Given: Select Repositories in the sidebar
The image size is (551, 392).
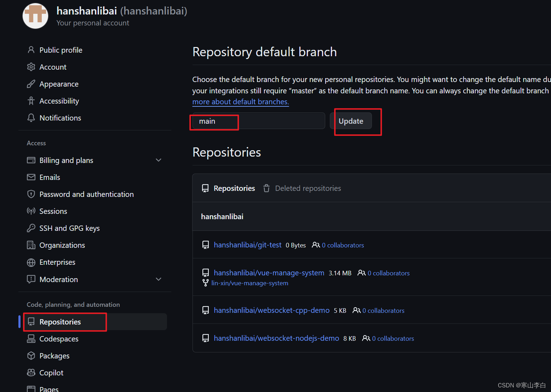Looking at the screenshot, I should click(x=93, y=322).
